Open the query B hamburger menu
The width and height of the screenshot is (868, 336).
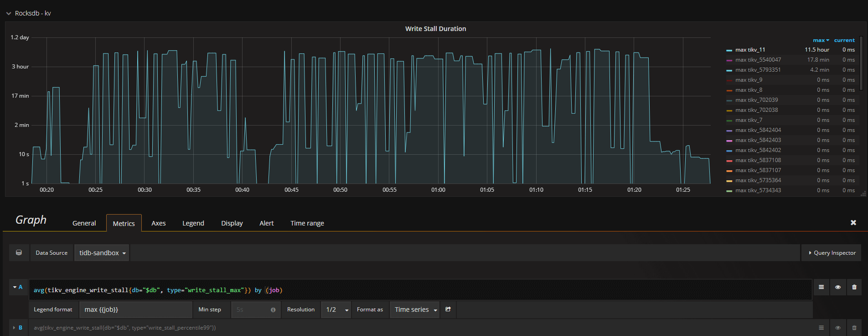(x=821, y=328)
